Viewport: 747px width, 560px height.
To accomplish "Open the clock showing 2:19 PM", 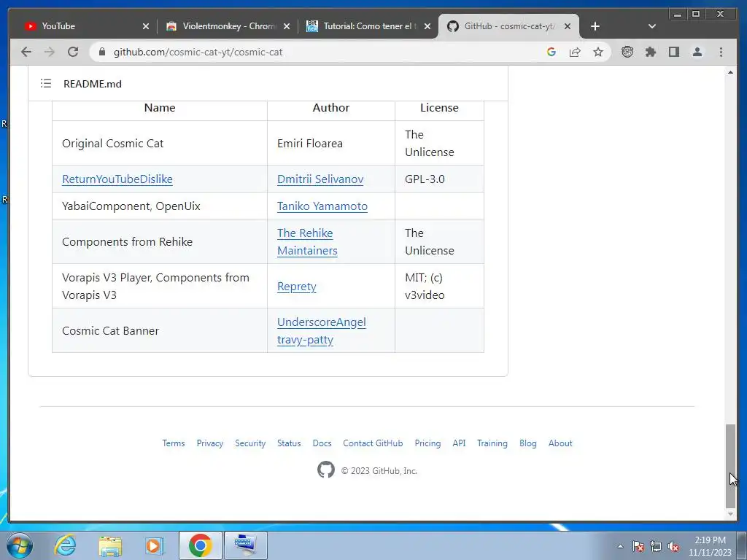I will 710,546.
